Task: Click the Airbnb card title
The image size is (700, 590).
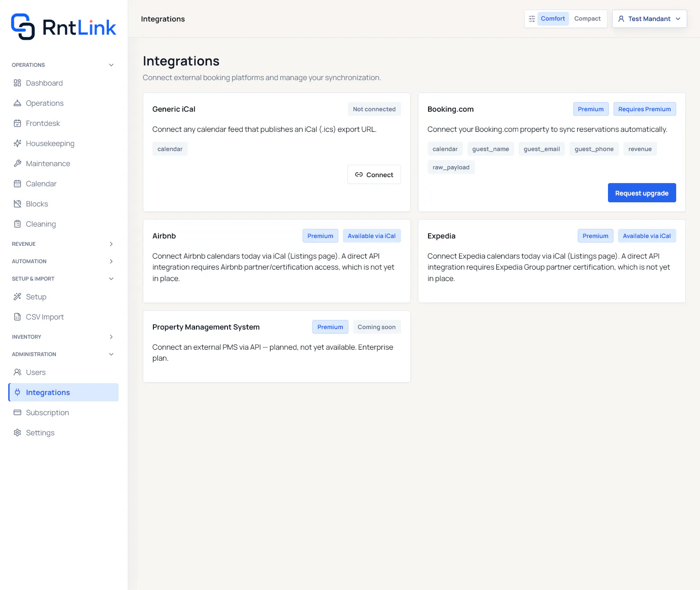Action: [x=164, y=236]
